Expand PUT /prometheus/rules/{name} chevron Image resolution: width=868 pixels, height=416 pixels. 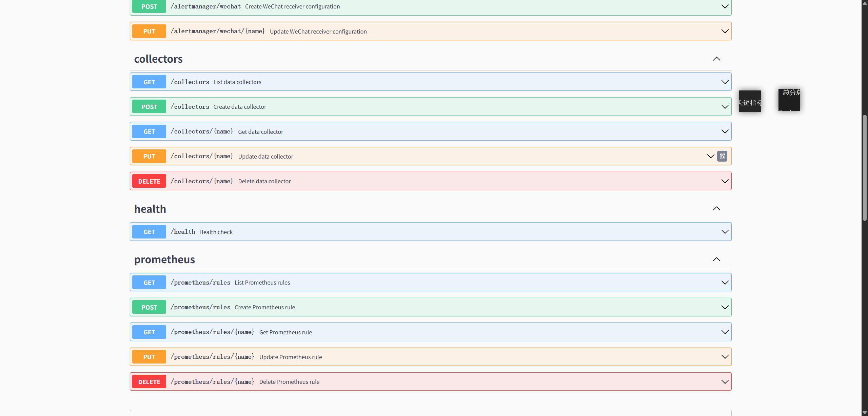tap(725, 357)
